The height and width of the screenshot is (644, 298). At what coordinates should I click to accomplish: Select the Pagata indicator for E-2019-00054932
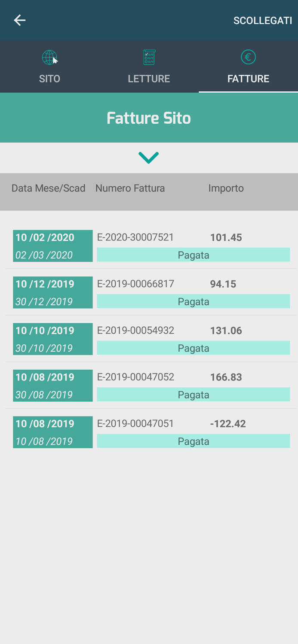[x=194, y=348]
